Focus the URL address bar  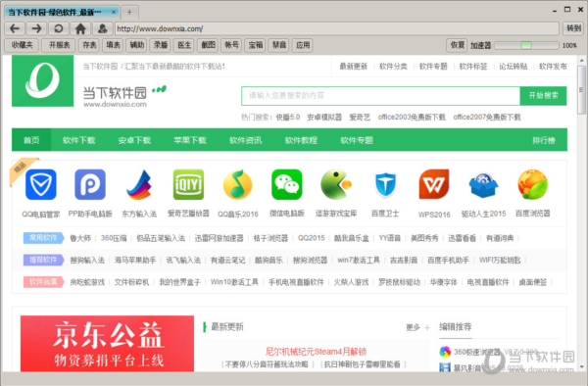(336, 28)
